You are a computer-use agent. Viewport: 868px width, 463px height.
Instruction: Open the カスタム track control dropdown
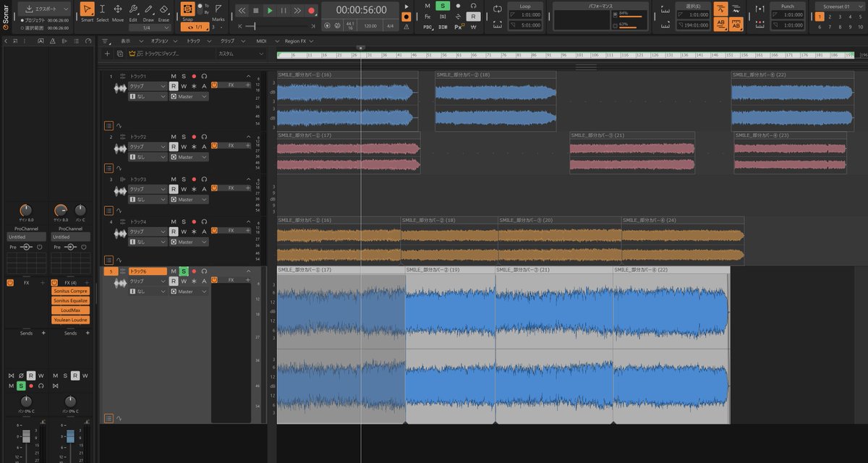pyautogui.click(x=242, y=54)
